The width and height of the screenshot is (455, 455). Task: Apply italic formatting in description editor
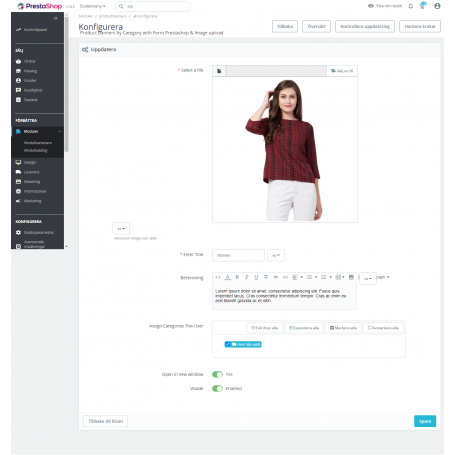click(247, 277)
